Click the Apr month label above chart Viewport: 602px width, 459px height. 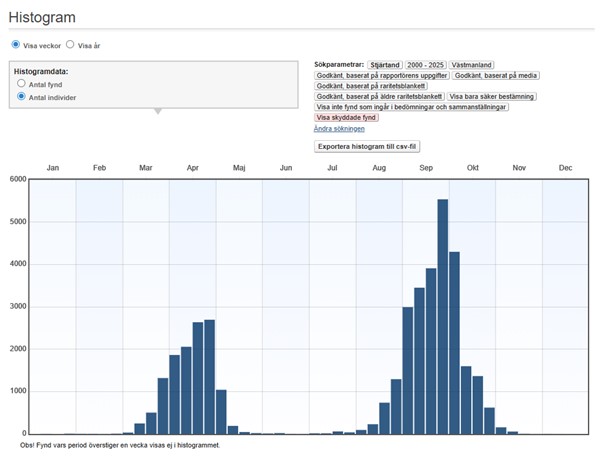[x=192, y=168]
